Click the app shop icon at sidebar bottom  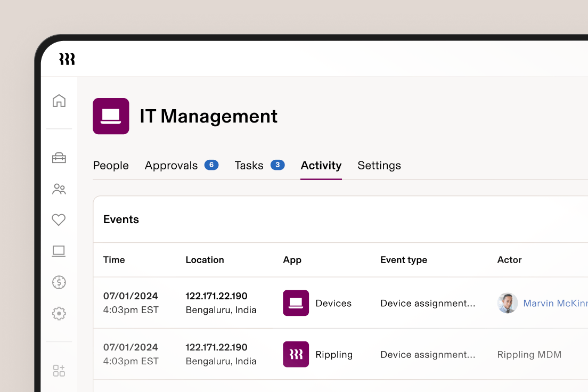pos(59,370)
